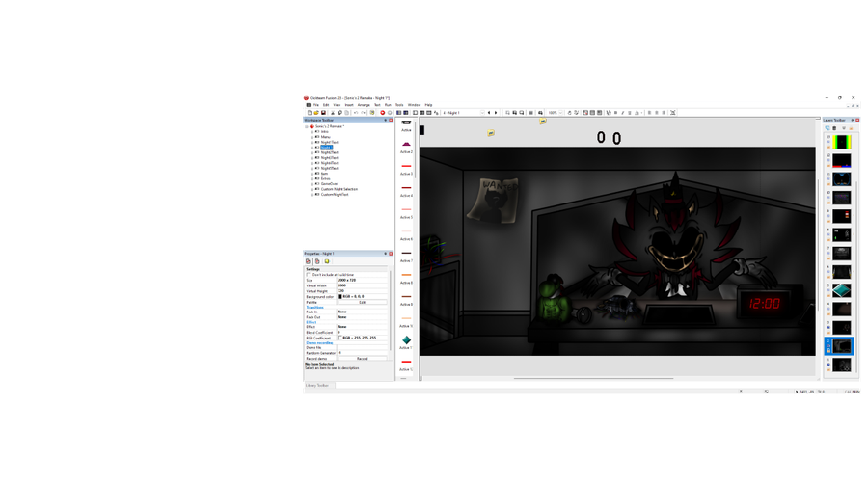Close the Layers Toolbar panel
The height and width of the screenshot is (488, 868).
click(x=857, y=120)
